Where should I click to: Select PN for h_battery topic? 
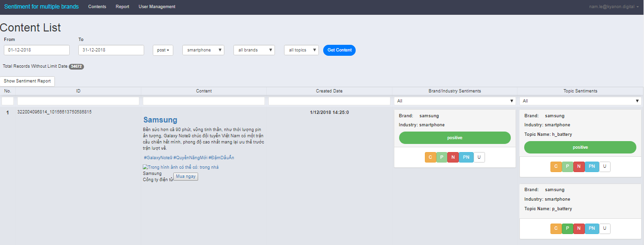[592, 167]
